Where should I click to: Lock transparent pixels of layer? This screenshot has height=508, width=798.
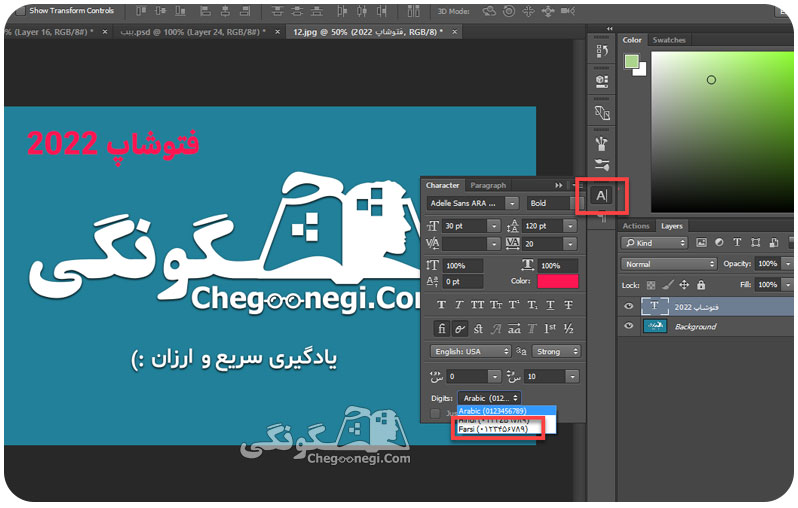click(651, 285)
